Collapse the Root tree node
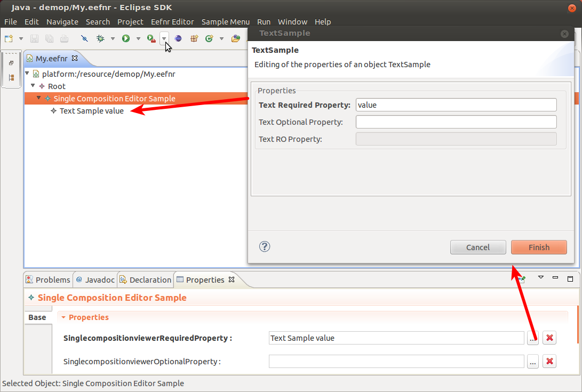Image resolution: width=582 pixels, height=392 pixels. click(x=33, y=86)
